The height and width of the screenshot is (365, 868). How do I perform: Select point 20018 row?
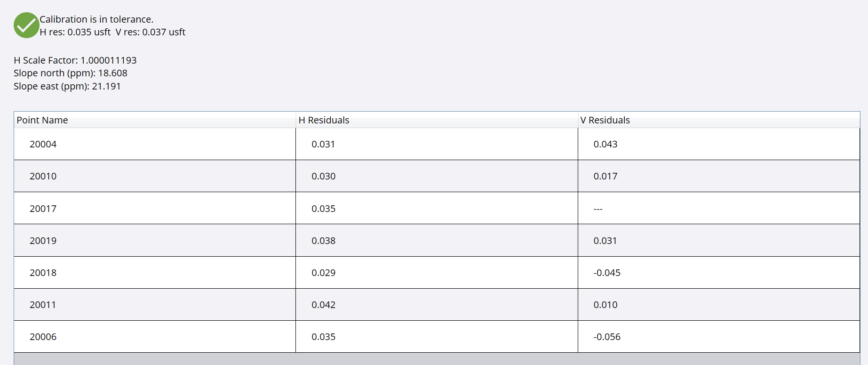coord(43,273)
